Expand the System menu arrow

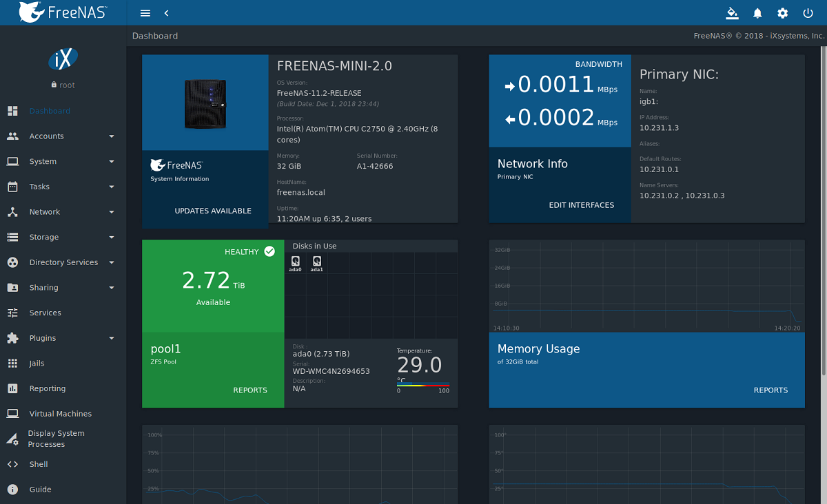coord(112,162)
